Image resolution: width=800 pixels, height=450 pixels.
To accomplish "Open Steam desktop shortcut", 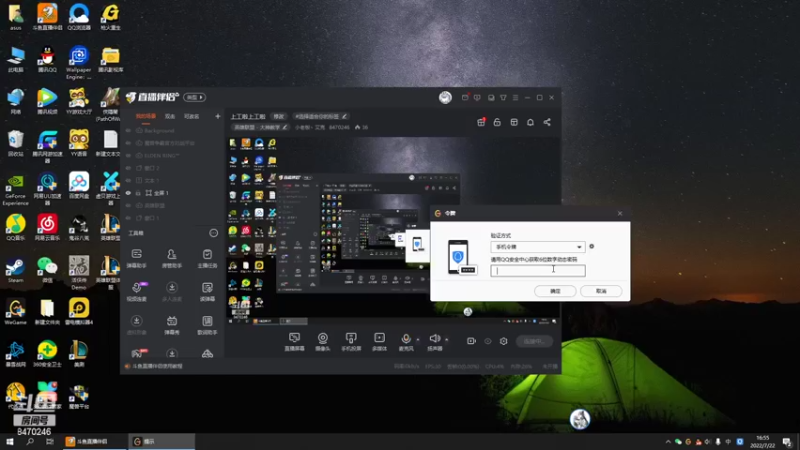I will point(15,269).
